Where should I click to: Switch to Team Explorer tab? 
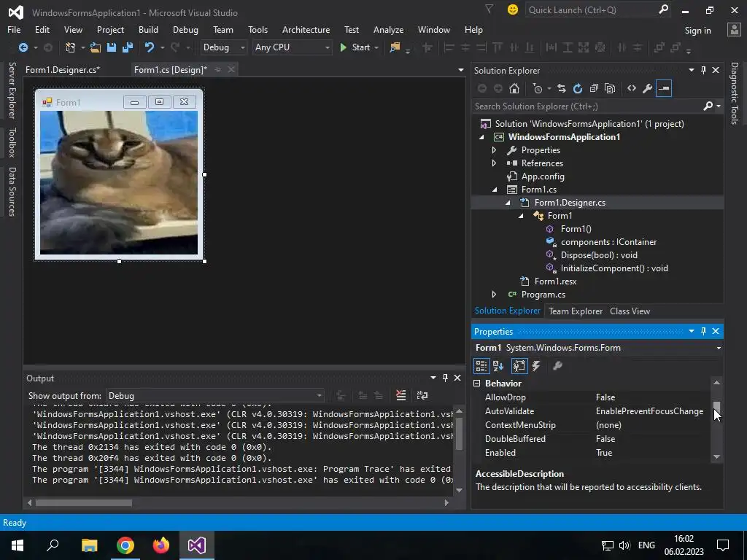click(x=576, y=311)
